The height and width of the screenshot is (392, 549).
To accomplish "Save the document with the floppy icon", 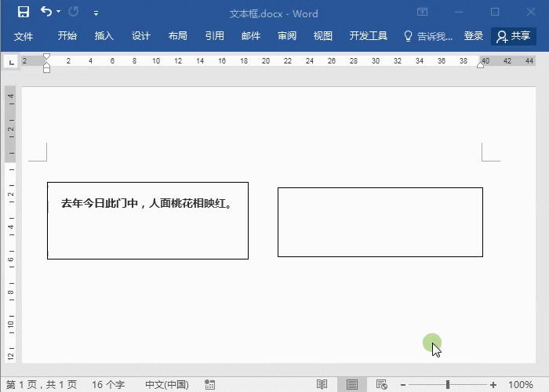I will click(24, 13).
